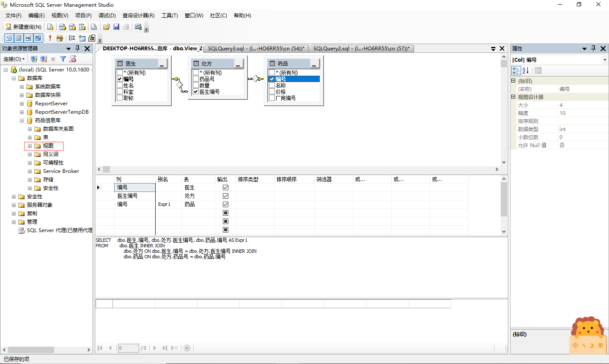Click the Categorized icon in Properties panel
Screen dimensions: 609x364
tap(516, 70)
